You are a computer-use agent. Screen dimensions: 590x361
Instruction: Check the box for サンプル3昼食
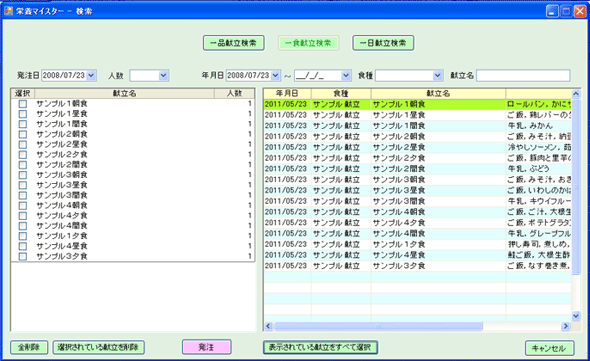pos(23,185)
